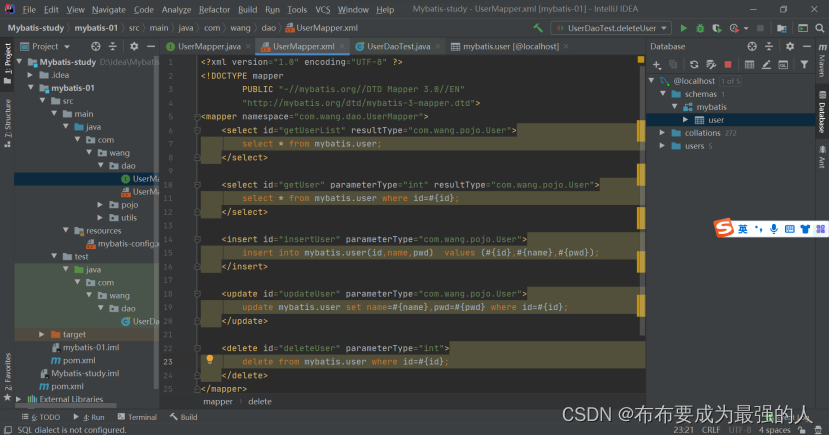This screenshot has width=830, height=435.
Task: Click the green Run button in the toolbar
Action: (683, 28)
